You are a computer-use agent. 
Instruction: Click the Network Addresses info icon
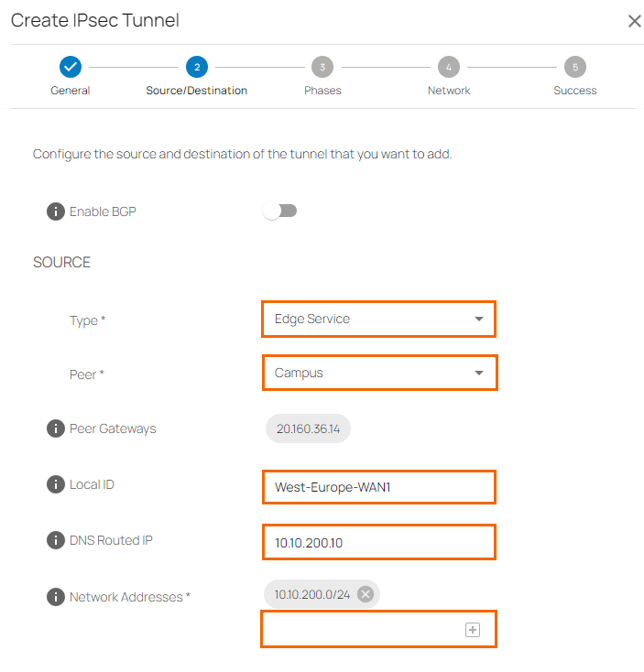pos(56,597)
